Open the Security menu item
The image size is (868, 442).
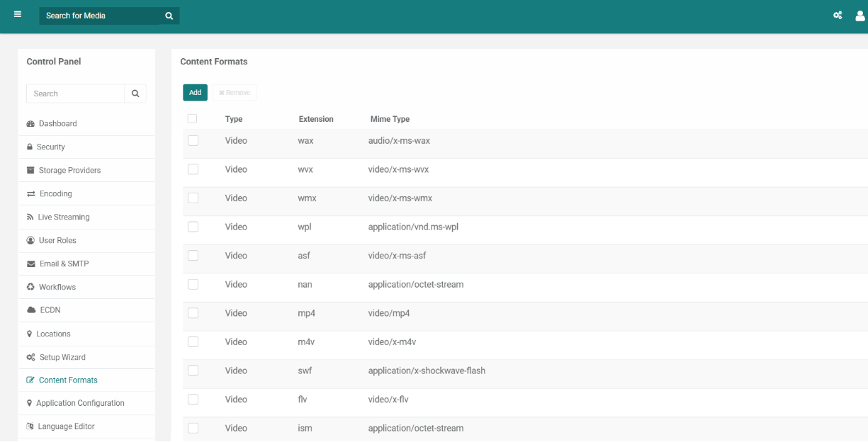[x=50, y=147]
